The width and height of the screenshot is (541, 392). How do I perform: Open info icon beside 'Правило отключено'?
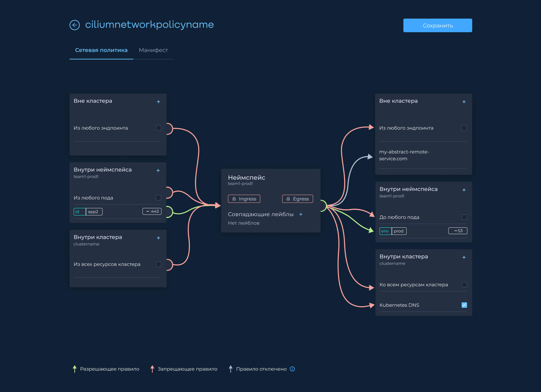tap(292, 369)
